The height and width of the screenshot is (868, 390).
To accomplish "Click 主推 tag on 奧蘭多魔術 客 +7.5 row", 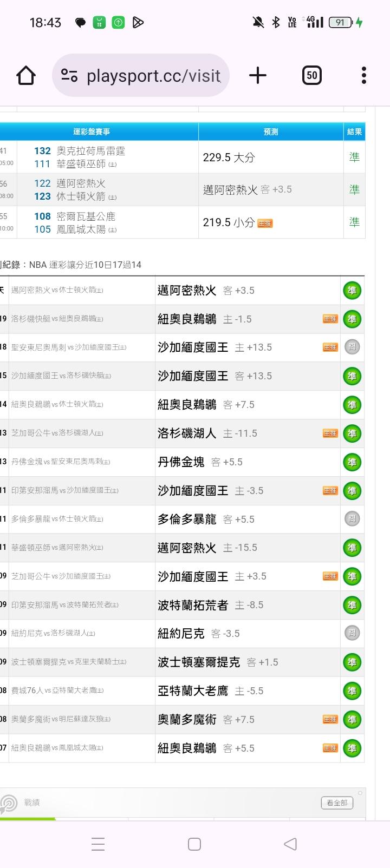I will click(x=330, y=719).
